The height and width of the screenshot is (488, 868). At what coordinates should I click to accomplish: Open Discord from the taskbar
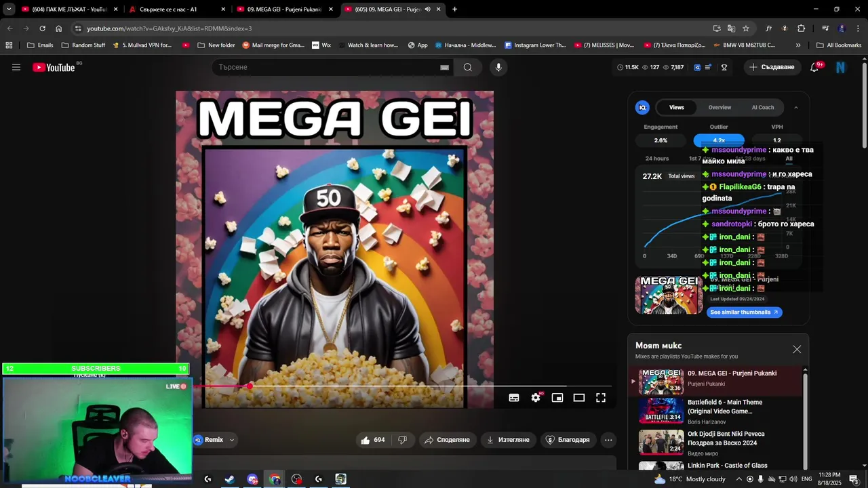pyautogui.click(x=252, y=479)
